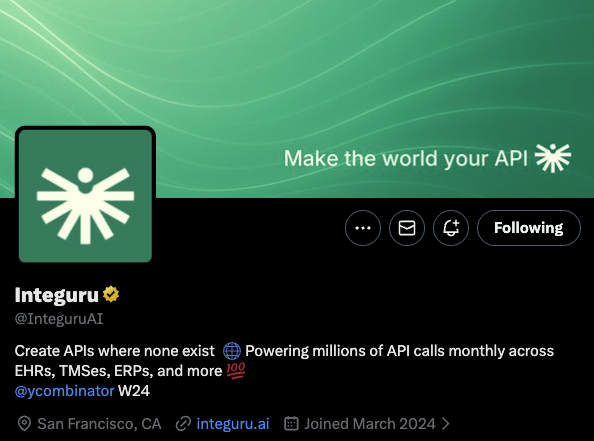
Task: Open the more options ellipsis button
Action: click(363, 228)
